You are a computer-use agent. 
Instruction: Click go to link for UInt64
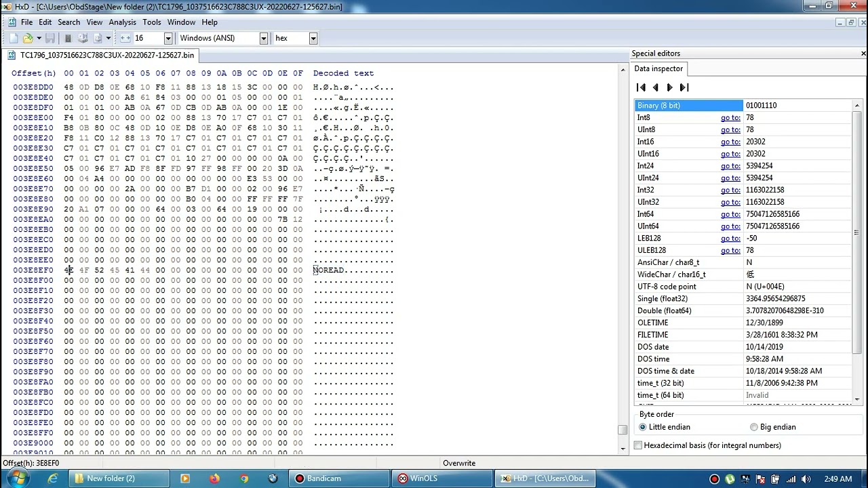[730, 226]
